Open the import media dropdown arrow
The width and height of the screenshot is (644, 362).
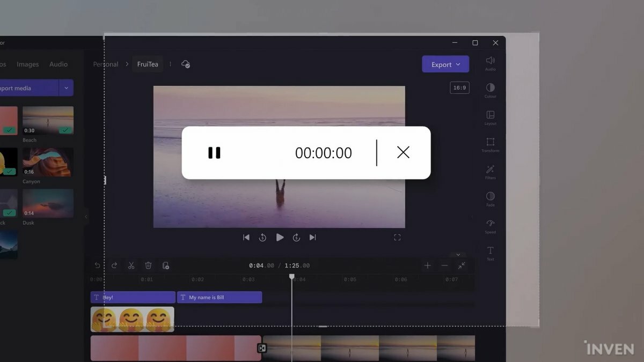[67, 88]
